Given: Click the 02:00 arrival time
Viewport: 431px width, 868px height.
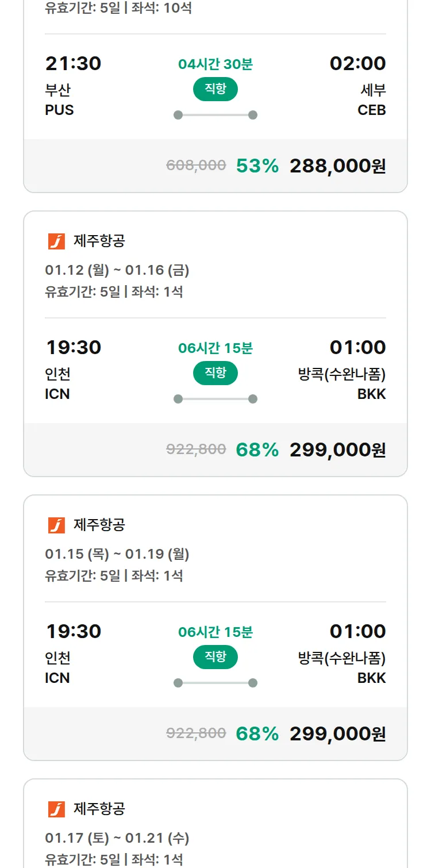Looking at the screenshot, I should [x=357, y=64].
